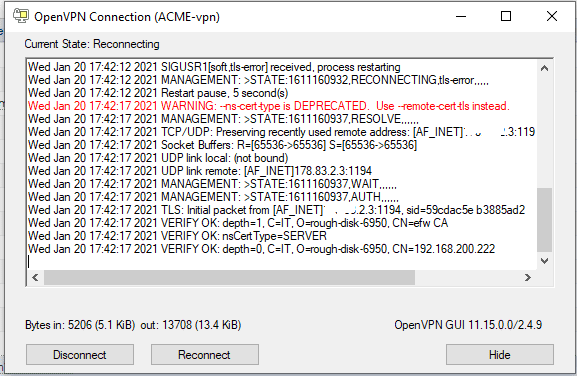Click the vertical scrollbar thumb of log
This screenshot has width=577, height=376.
click(x=544, y=220)
